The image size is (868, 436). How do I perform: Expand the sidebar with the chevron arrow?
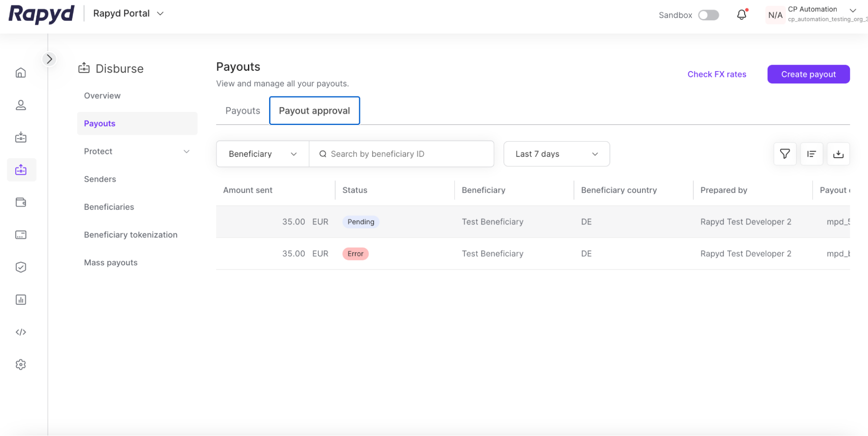tap(49, 59)
